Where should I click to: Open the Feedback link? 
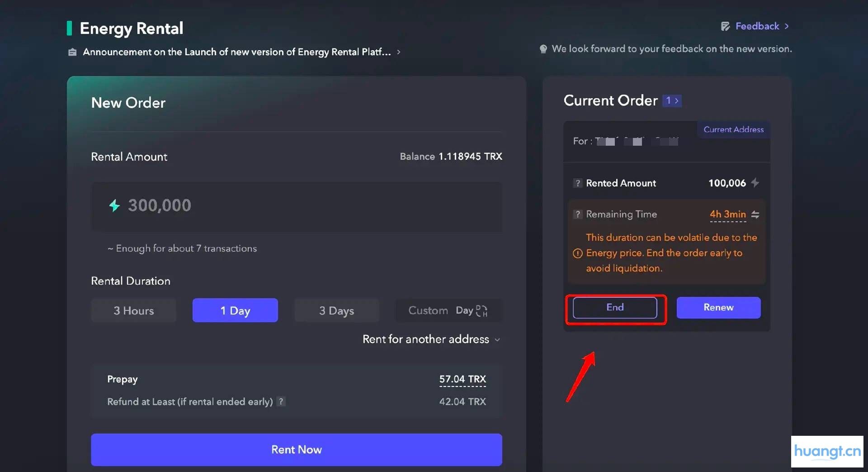click(x=757, y=26)
